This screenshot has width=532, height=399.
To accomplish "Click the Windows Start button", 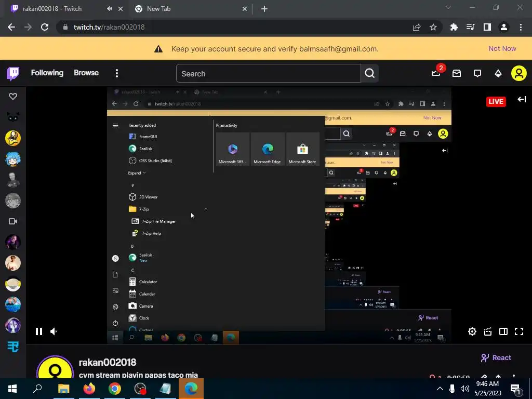I will coord(12,389).
